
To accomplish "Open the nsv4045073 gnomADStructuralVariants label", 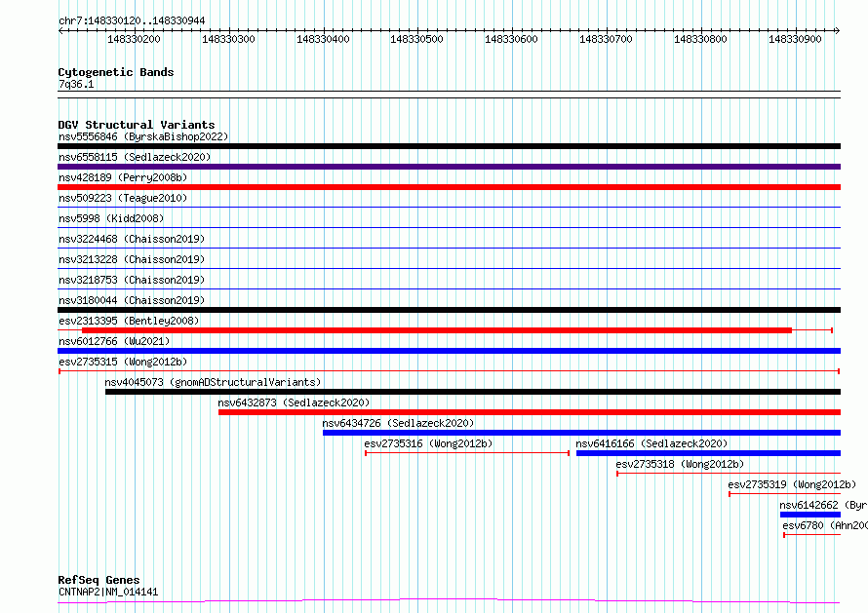I will [x=213, y=383].
